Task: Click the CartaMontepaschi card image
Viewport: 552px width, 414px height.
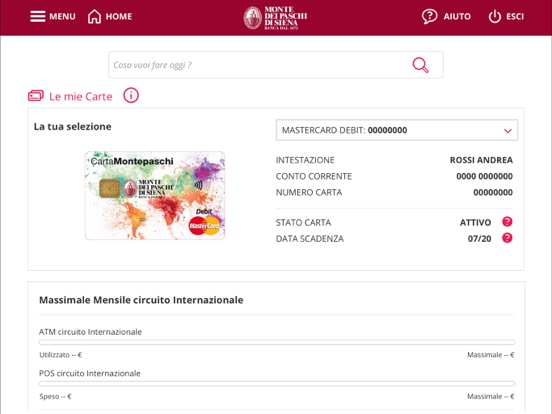Action: coord(155,195)
